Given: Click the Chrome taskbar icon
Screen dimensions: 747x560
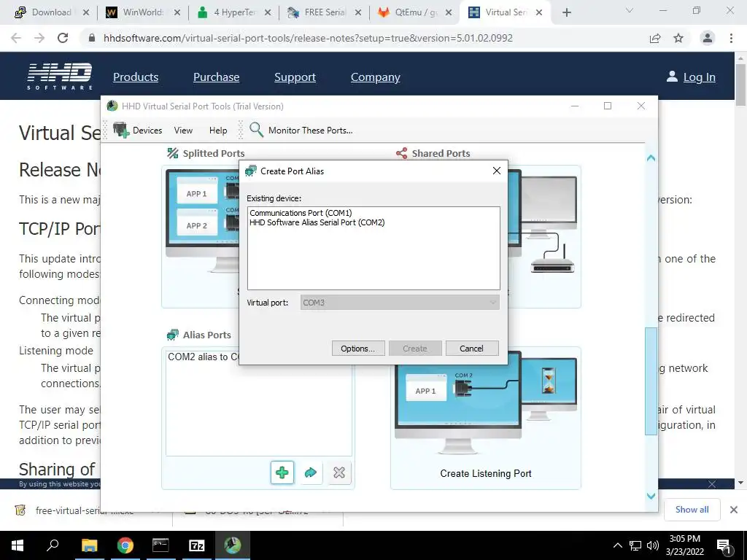Looking at the screenshot, I should [x=125, y=545].
